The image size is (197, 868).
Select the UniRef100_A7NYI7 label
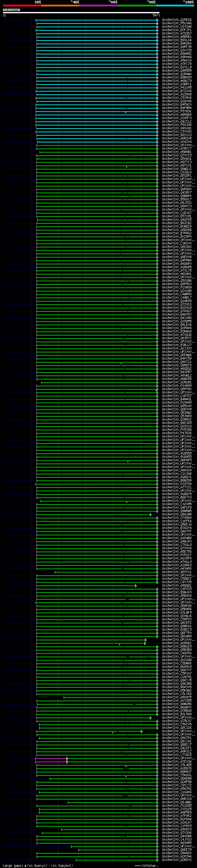pos(177,149)
